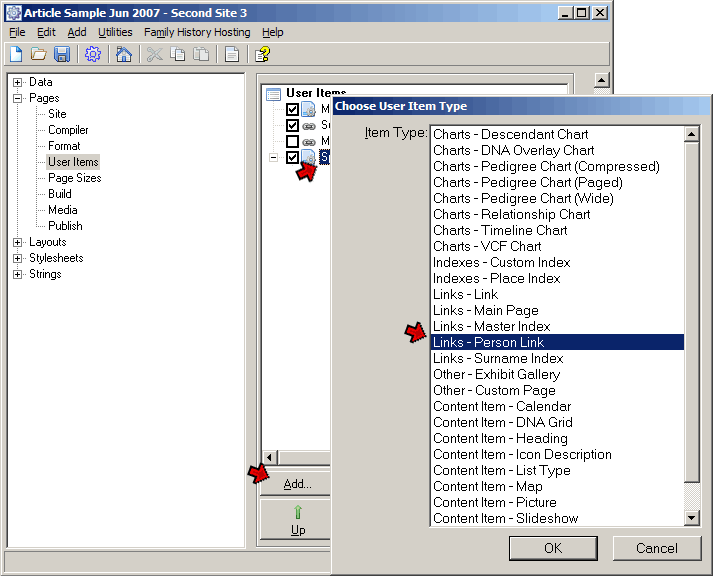Click the Copy toolbar icon
The image size is (713, 576).
pos(177,54)
